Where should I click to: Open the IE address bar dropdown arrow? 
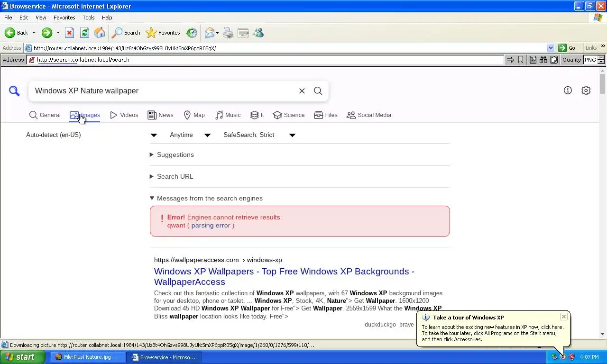pyautogui.click(x=551, y=48)
